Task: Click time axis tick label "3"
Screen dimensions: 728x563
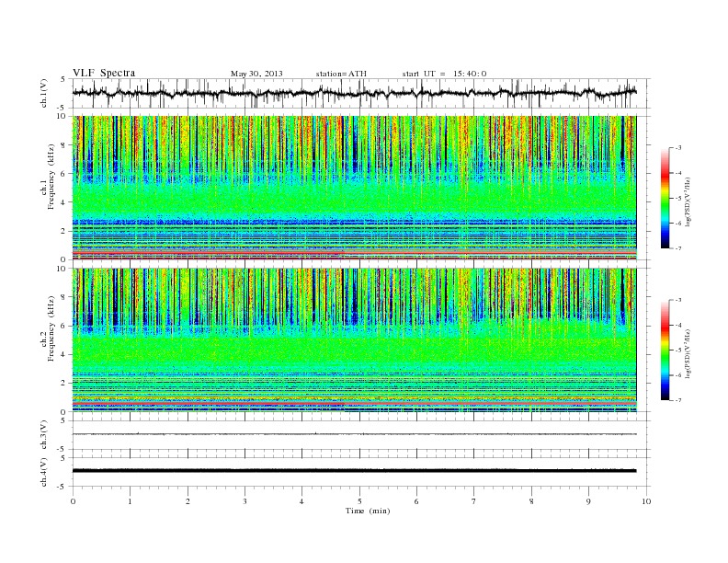Action: [245, 501]
